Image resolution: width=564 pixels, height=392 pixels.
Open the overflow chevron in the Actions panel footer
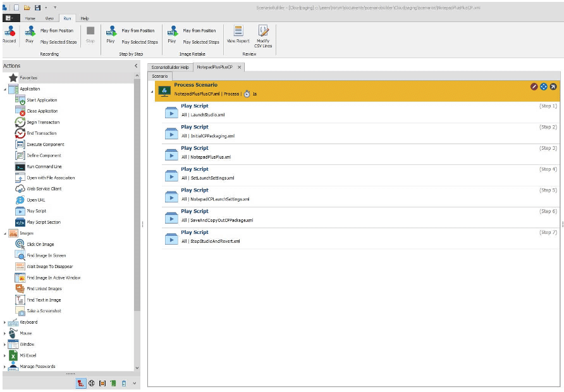(134, 383)
